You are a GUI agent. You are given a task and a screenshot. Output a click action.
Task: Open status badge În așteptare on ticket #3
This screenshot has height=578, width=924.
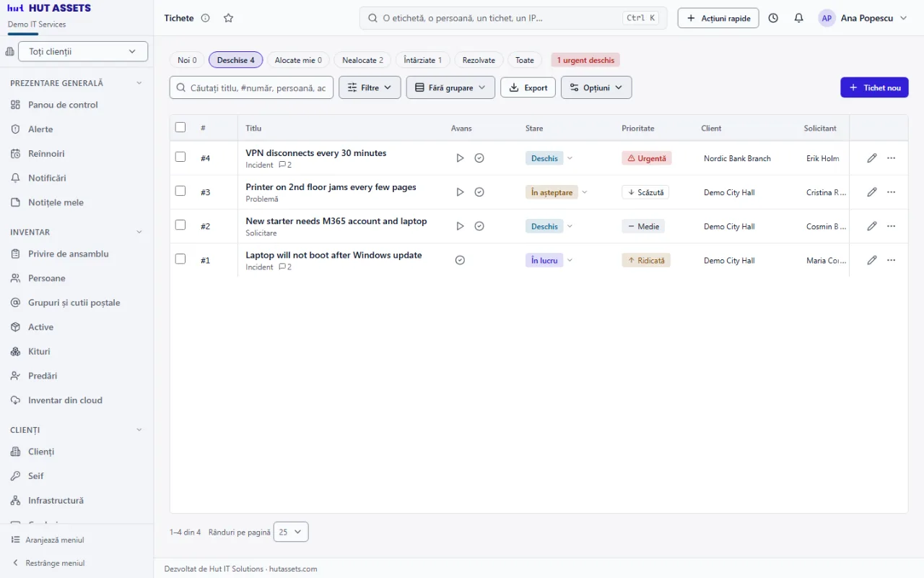[x=552, y=192]
